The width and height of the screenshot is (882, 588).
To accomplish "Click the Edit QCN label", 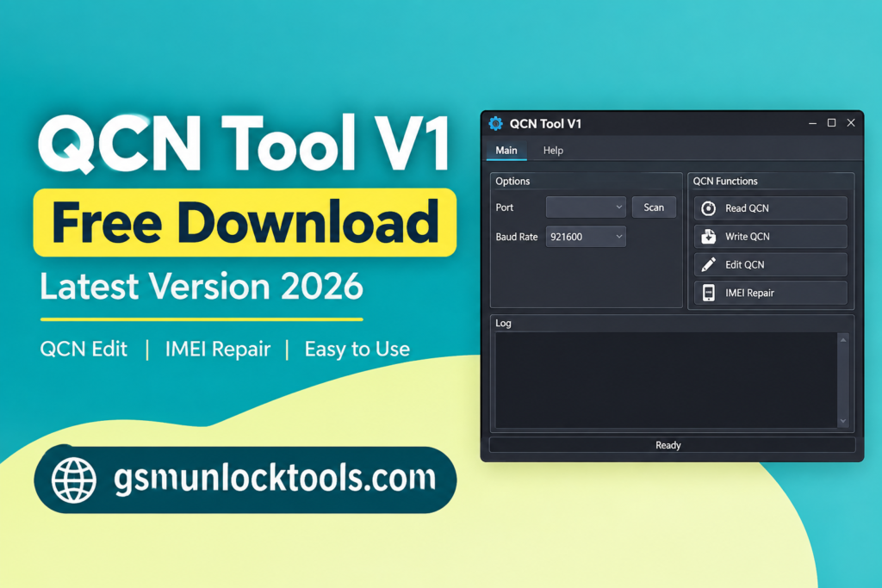I will coord(744,265).
